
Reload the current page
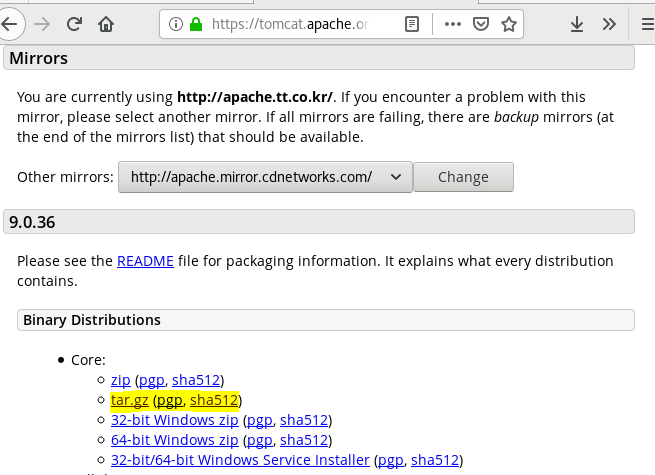coord(74,24)
